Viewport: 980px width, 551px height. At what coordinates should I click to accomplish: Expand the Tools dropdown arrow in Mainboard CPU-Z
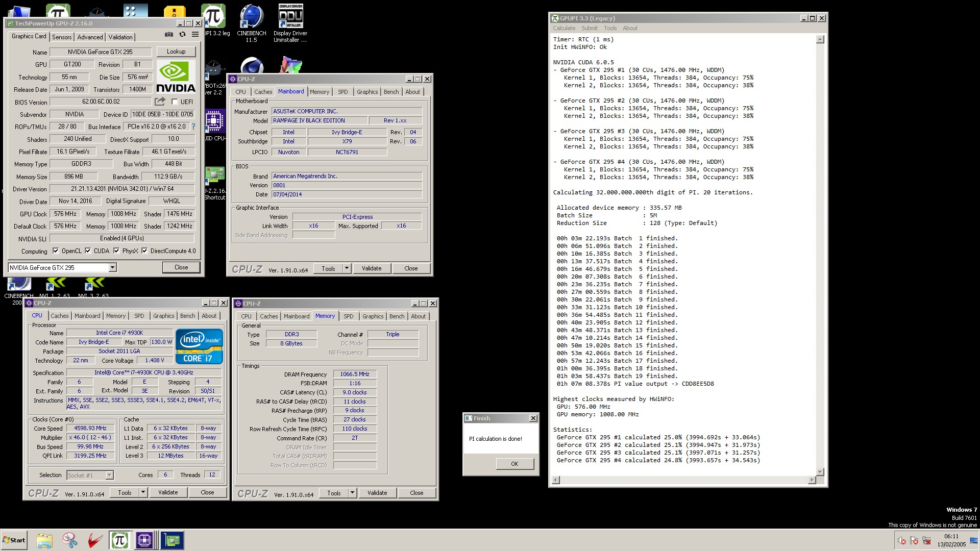point(347,268)
